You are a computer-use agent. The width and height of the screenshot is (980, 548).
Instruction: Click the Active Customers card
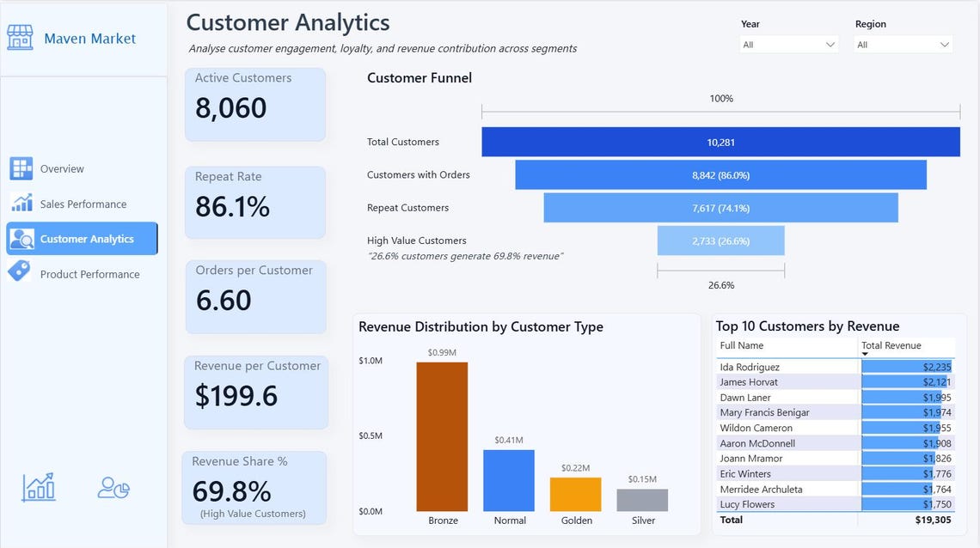[x=255, y=104]
